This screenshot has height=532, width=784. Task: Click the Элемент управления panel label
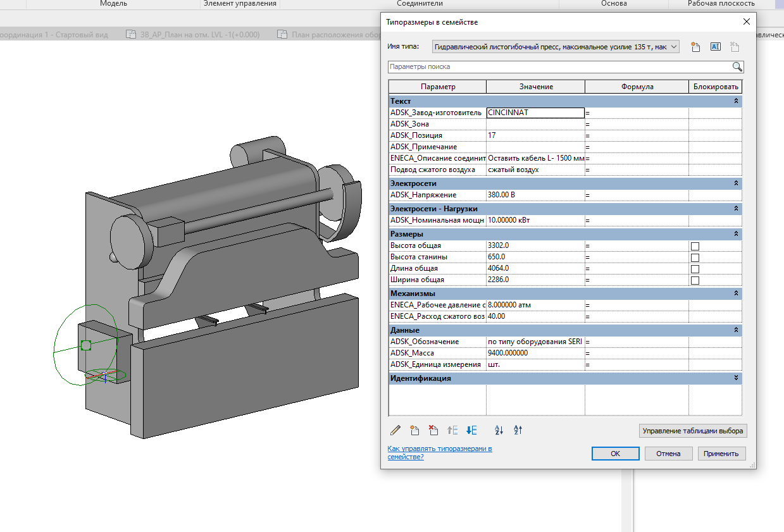(240, 4)
